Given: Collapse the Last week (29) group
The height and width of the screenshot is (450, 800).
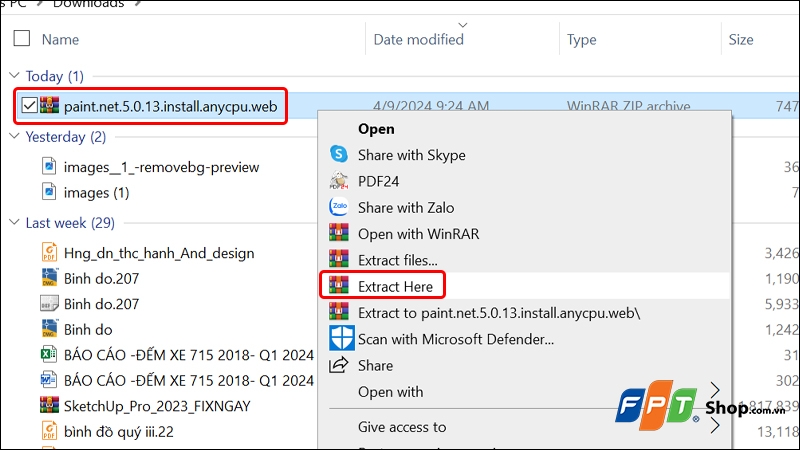Looking at the screenshot, I should pyautogui.click(x=14, y=222).
